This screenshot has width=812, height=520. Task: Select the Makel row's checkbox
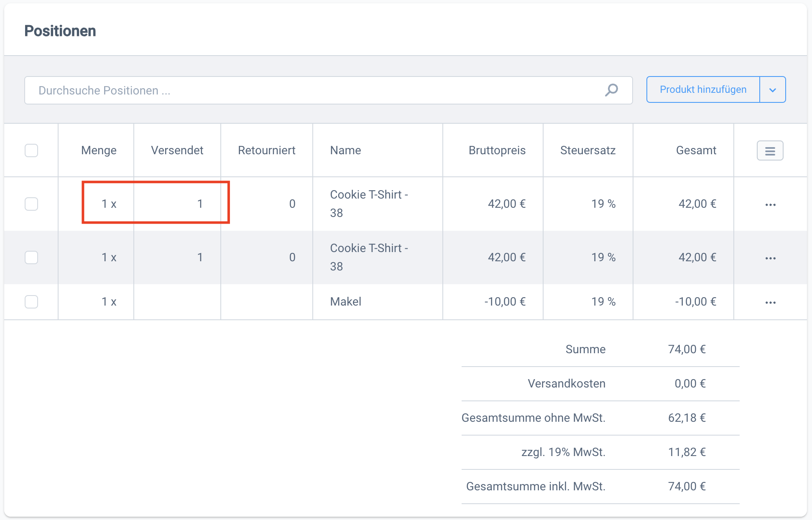pos(31,302)
